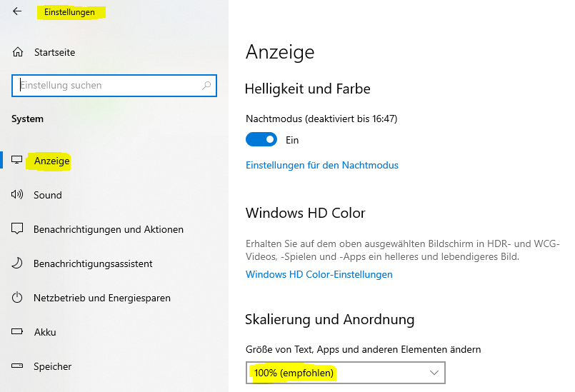The height and width of the screenshot is (392, 575).
Task: Open the 100% (empfohlen) scaling dropdown
Action: [x=336, y=373]
